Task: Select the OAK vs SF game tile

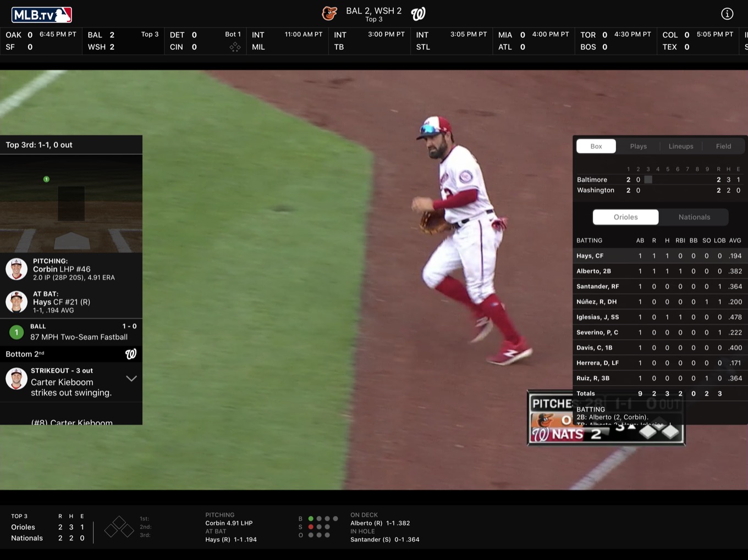Action: tap(41, 41)
